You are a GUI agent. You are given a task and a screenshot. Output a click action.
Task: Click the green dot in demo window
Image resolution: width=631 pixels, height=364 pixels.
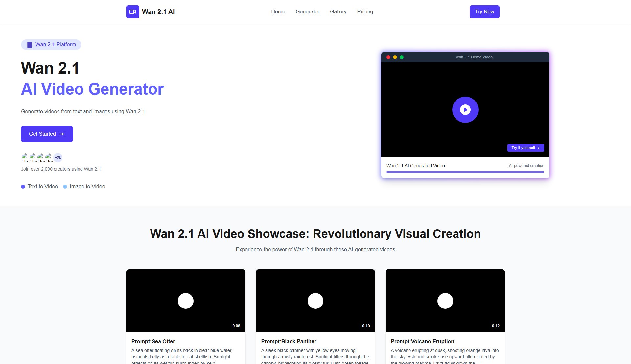coord(402,57)
